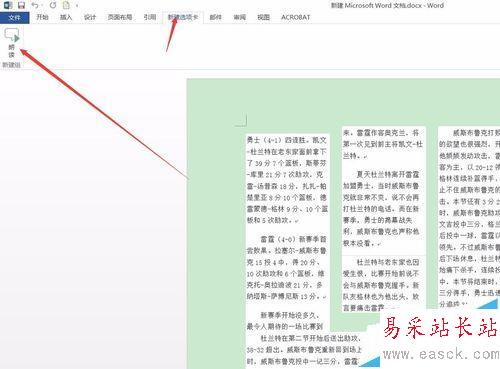
Task: Click paragraph starting 新赛季开始没多久
Action: pyautogui.click(x=285, y=321)
